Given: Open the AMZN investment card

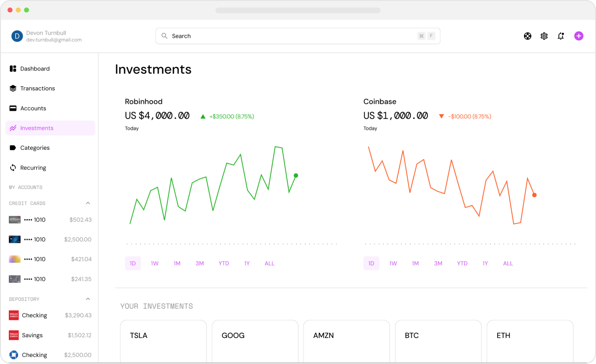Looking at the screenshot, I should [x=346, y=342].
